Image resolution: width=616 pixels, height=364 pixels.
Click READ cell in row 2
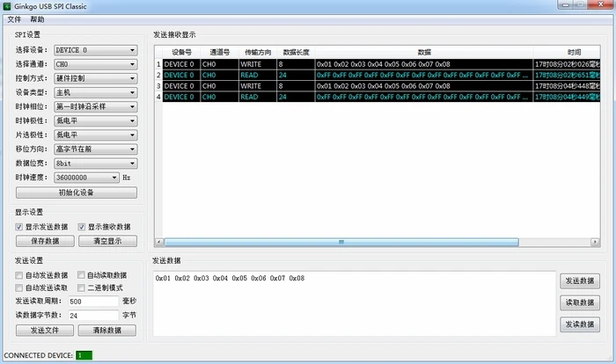pos(258,75)
